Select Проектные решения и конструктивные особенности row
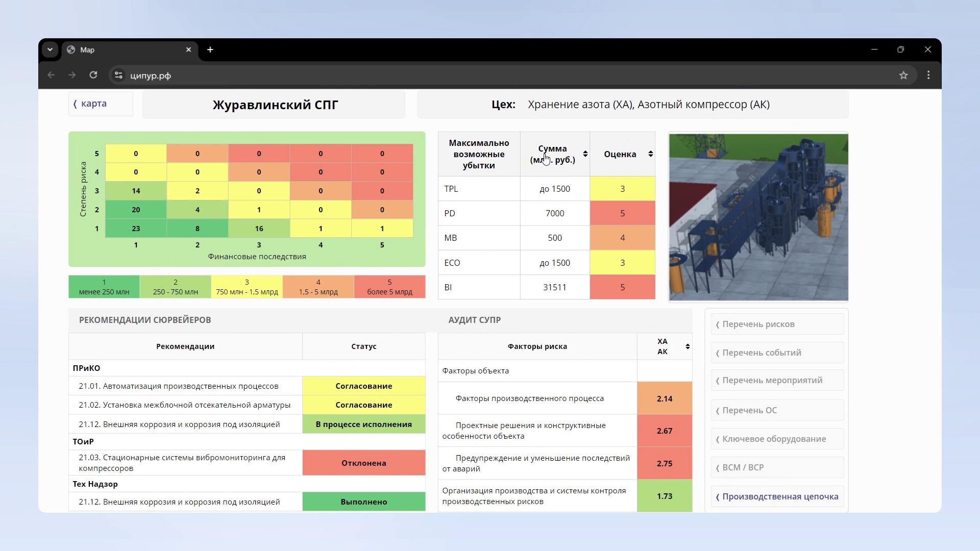 537,431
